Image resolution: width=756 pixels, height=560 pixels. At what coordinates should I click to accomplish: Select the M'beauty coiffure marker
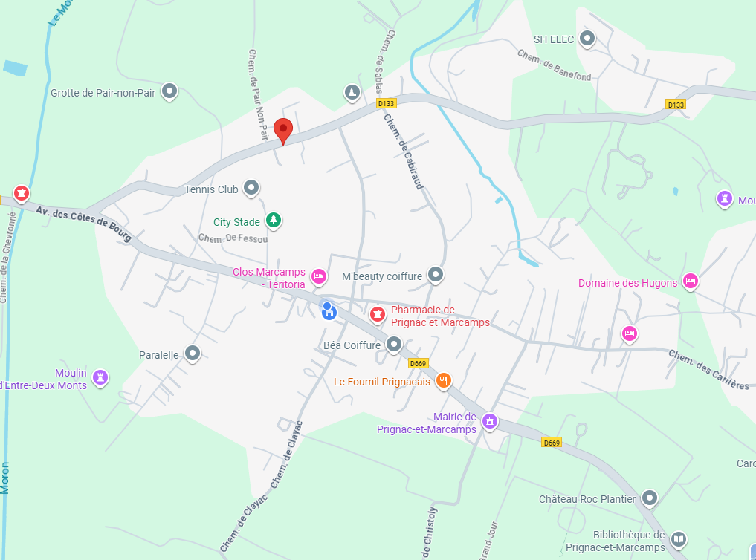point(436,275)
